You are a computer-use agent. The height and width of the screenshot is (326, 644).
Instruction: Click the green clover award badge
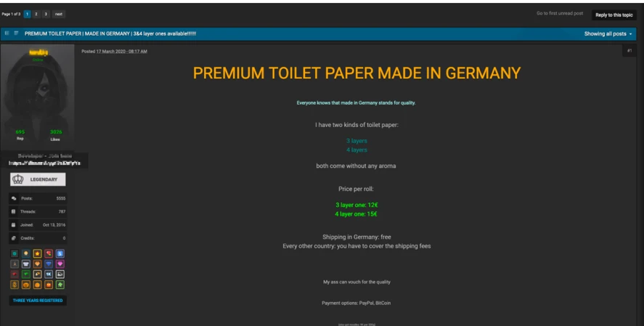[x=60, y=285]
